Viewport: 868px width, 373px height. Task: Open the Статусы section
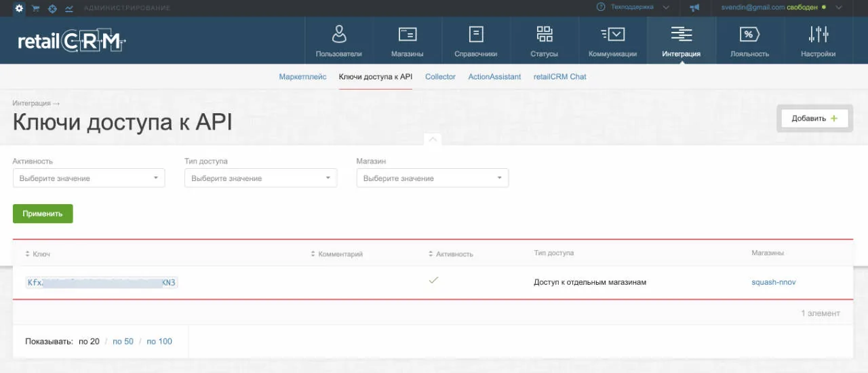(545, 41)
